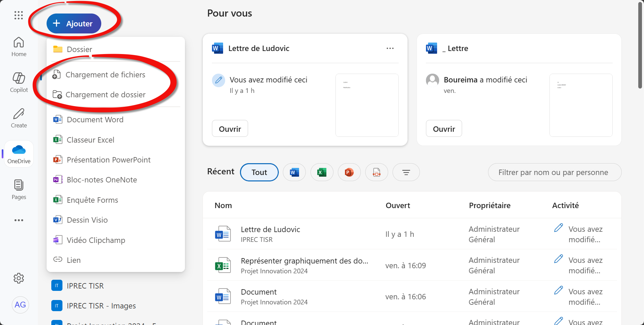The height and width of the screenshot is (325, 644).
Task: Open the Create section
Action: click(19, 118)
